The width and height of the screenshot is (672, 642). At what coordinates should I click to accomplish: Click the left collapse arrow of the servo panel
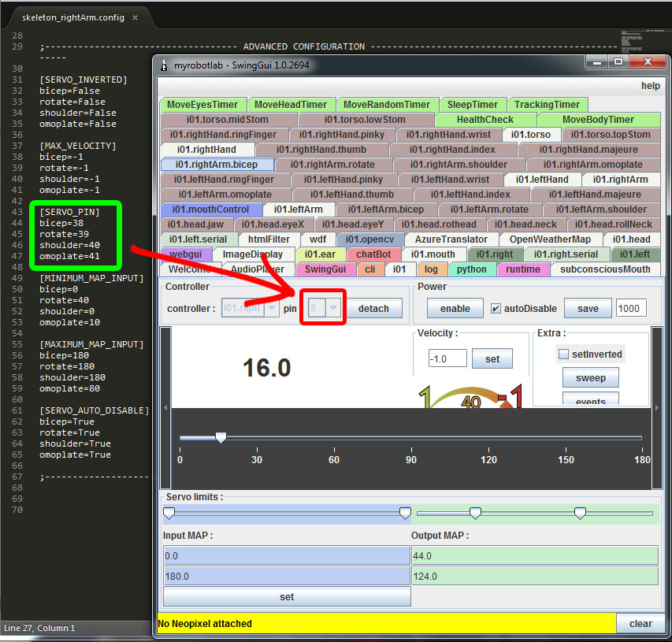click(x=166, y=407)
